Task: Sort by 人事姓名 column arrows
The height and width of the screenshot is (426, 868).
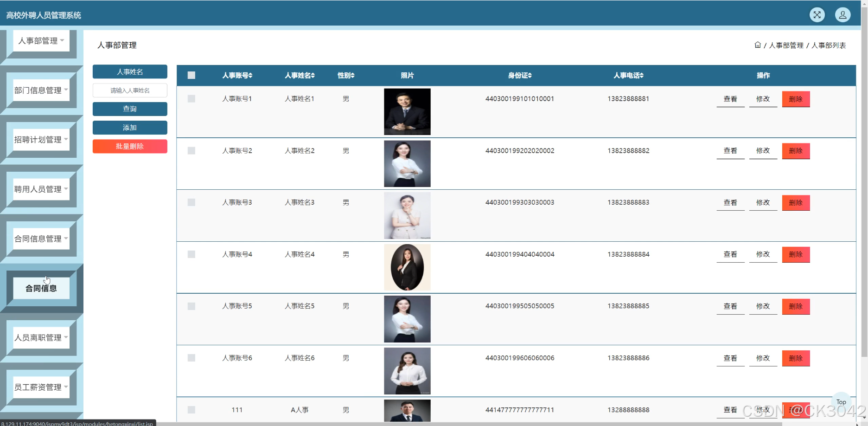Action: 313,76
